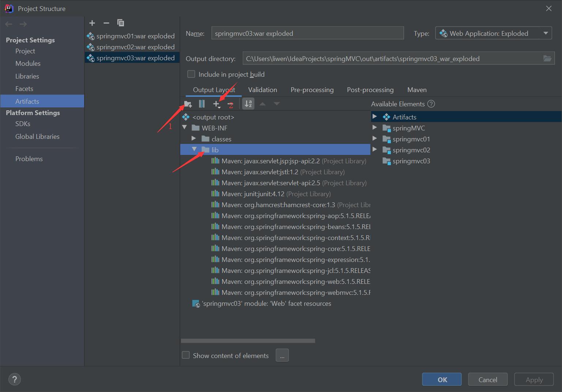
Task: Select the spring-beans Maven library entry
Action: 291,227
